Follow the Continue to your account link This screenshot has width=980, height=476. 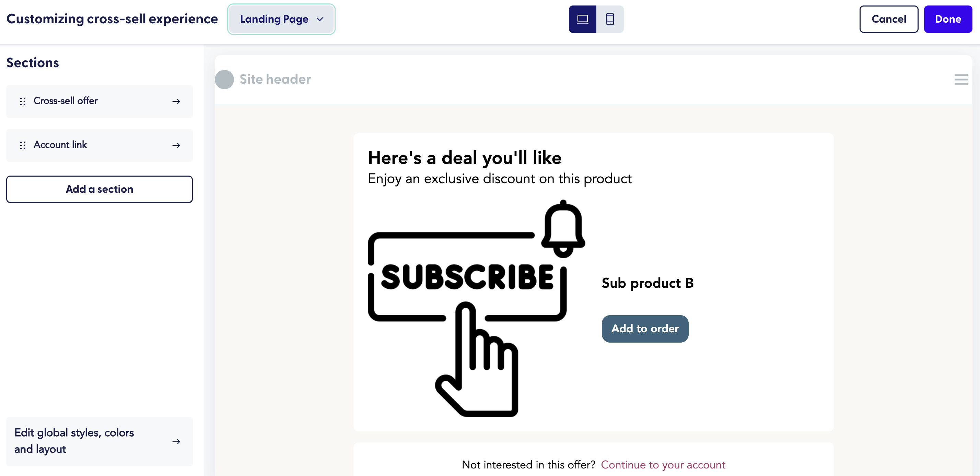tap(663, 465)
